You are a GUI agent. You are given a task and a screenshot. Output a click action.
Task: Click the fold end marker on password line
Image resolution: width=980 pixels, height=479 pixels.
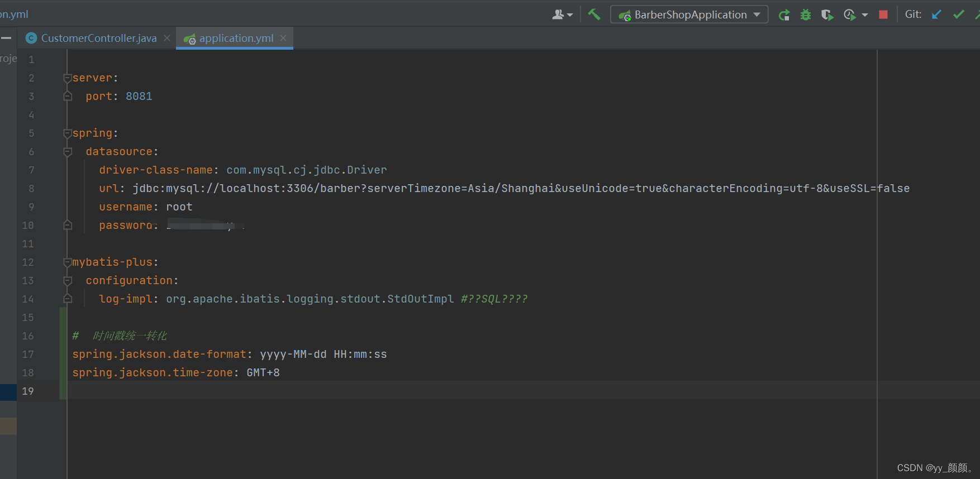point(68,225)
